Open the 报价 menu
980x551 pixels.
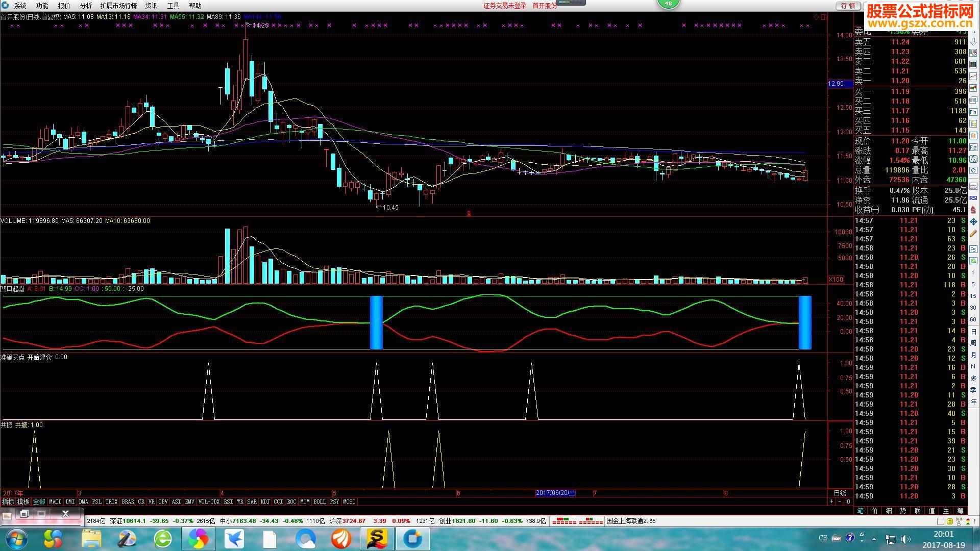tap(64, 6)
